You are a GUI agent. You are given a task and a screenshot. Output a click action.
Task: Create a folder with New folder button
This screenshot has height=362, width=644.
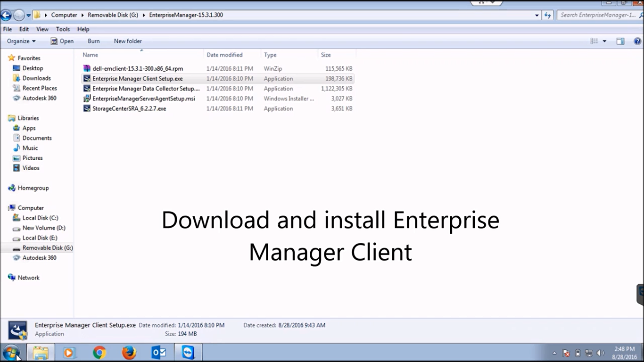[128, 41]
